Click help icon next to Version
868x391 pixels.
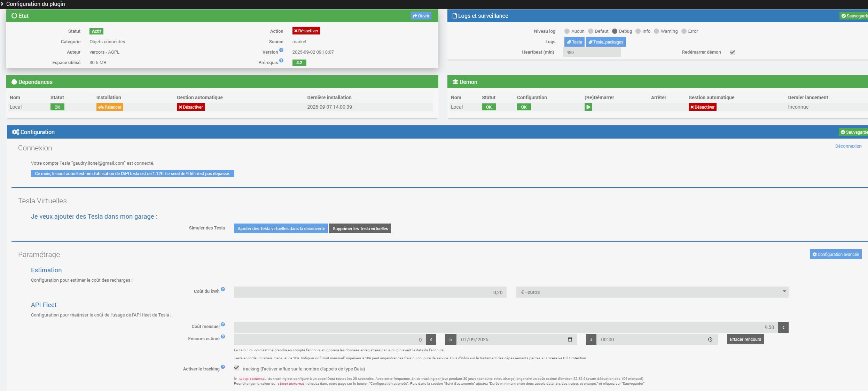coord(281,50)
